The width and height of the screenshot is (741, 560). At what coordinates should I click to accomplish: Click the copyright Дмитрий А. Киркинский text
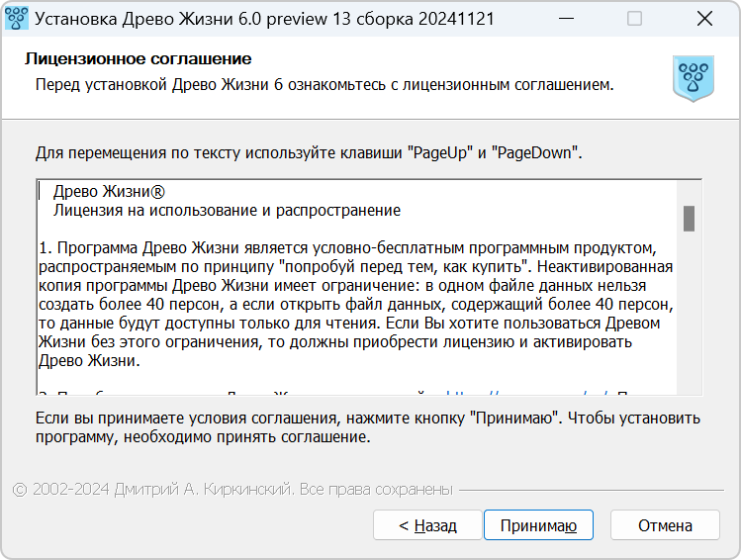point(232,489)
